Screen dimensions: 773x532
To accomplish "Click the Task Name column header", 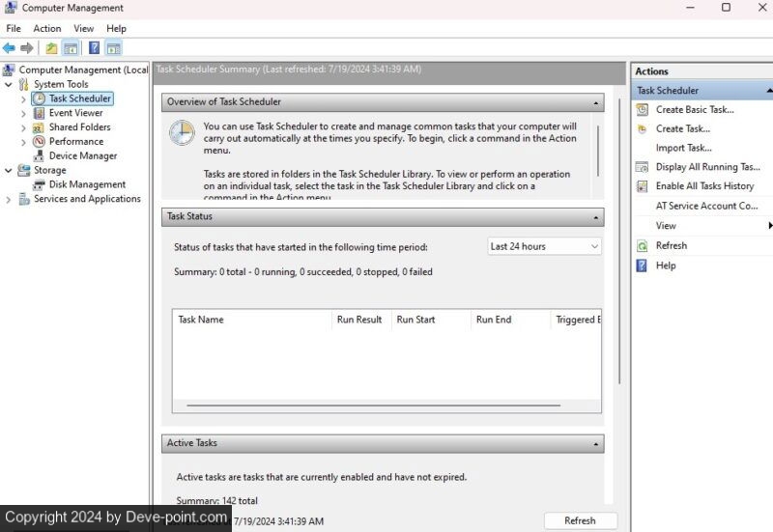I will click(201, 320).
